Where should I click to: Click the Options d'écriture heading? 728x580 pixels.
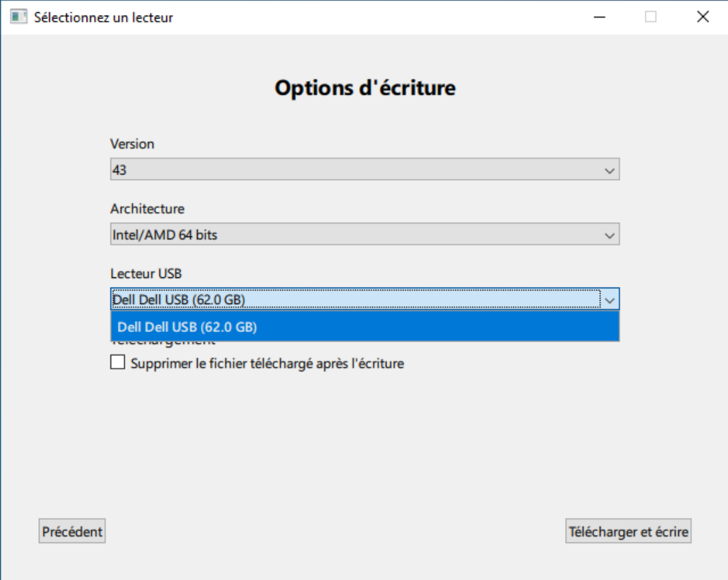point(365,88)
